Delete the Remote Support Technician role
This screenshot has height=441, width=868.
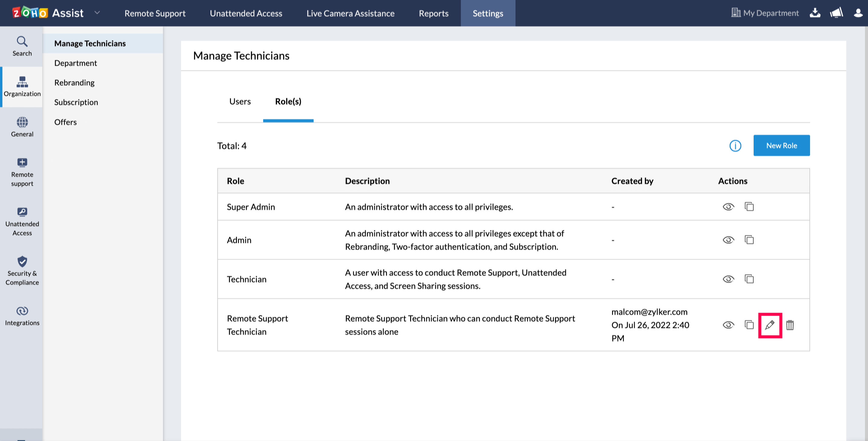coord(790,325)
